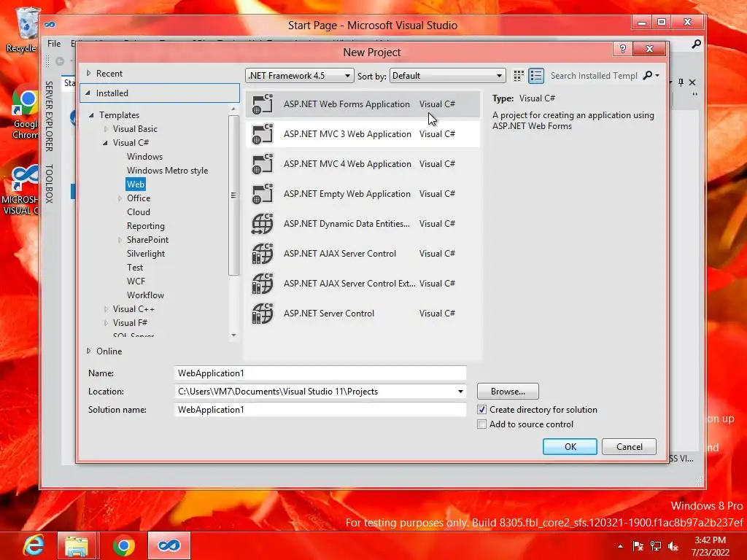This screenshot has width=747, height=560.
Task: Collapse the Templates tree node
Action: (91, 115)
